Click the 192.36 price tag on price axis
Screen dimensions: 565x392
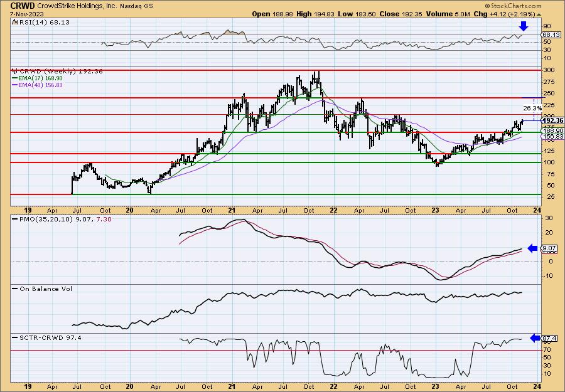point(551,120)
